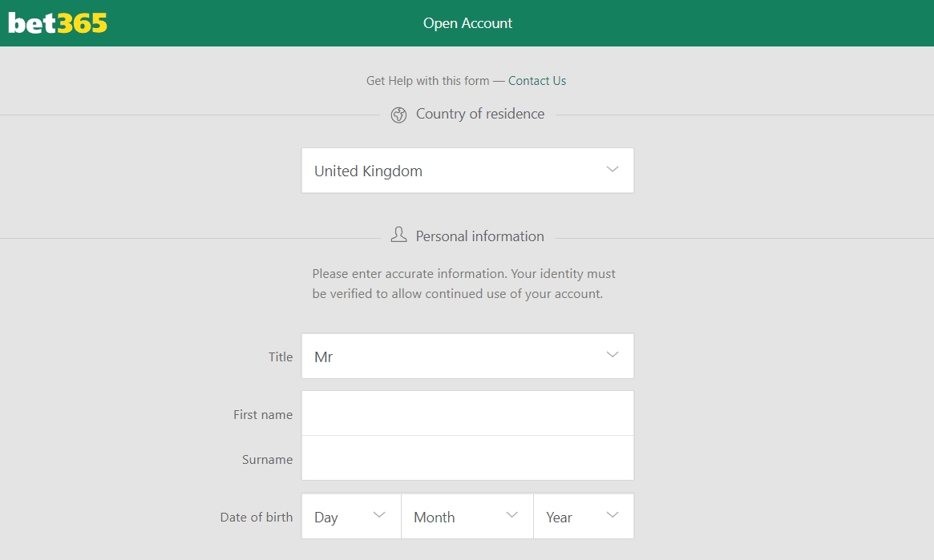This screenshot has height=560, width=934.
Task: Open the Contact Us link
Action: click(537, 81)
